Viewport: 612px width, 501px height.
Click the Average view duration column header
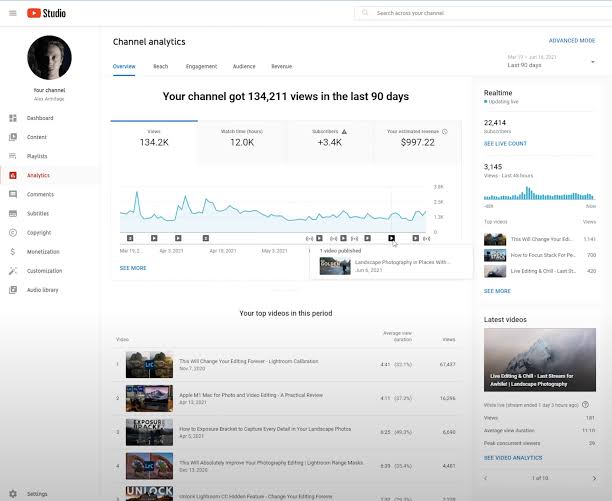[397, 336]
